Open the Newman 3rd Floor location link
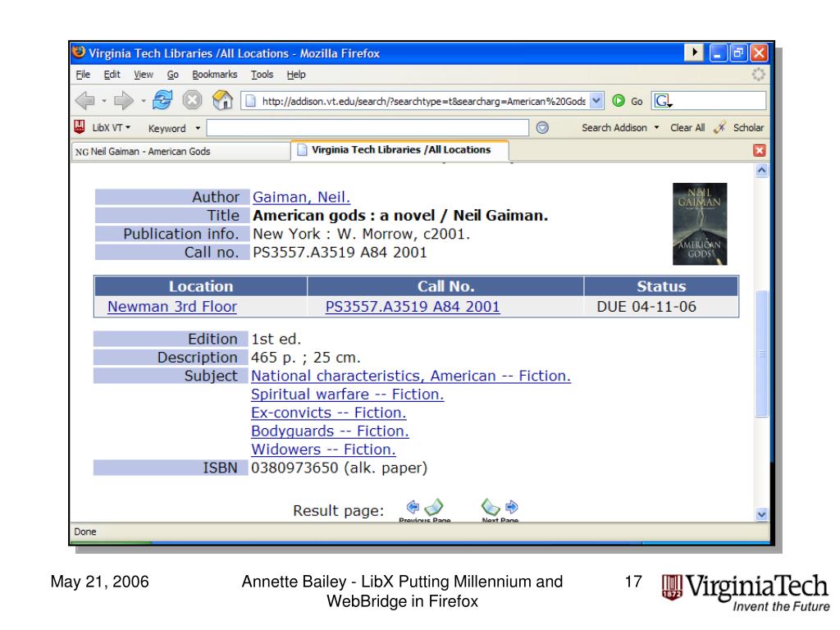This screenshot has width=840, height=630. [172, 307]
